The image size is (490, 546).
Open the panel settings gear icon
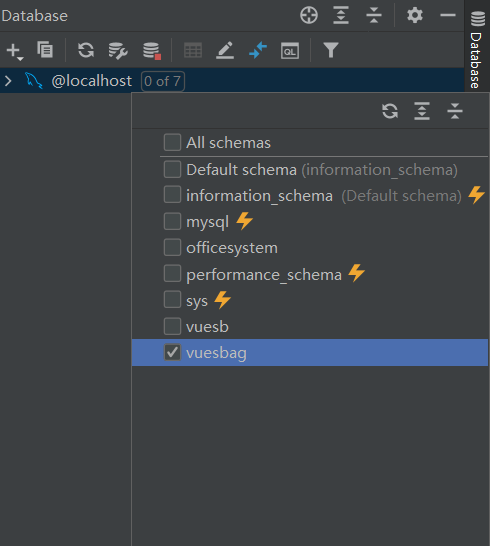(415, 15)
